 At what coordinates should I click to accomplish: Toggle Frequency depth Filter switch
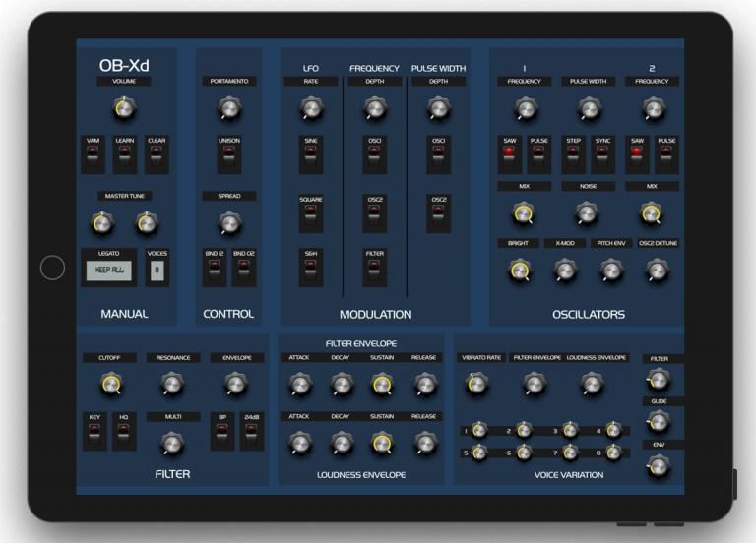pyautogui.click(x=375, y=268)
